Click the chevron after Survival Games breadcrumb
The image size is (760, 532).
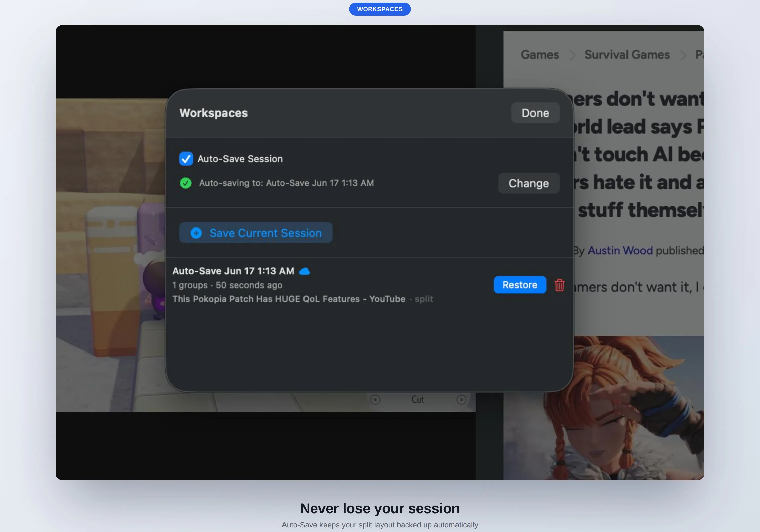pyautogui.click(x=683, y=55)
